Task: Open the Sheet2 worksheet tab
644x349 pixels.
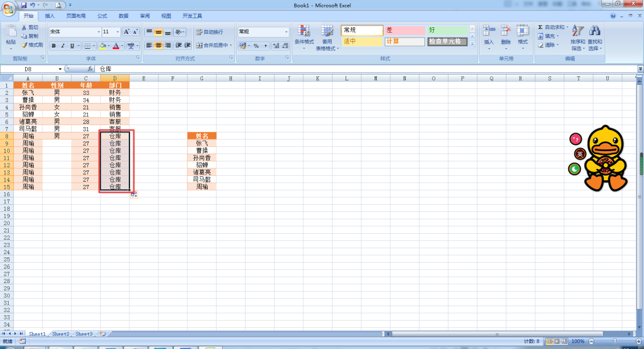Action: (60, 334)
